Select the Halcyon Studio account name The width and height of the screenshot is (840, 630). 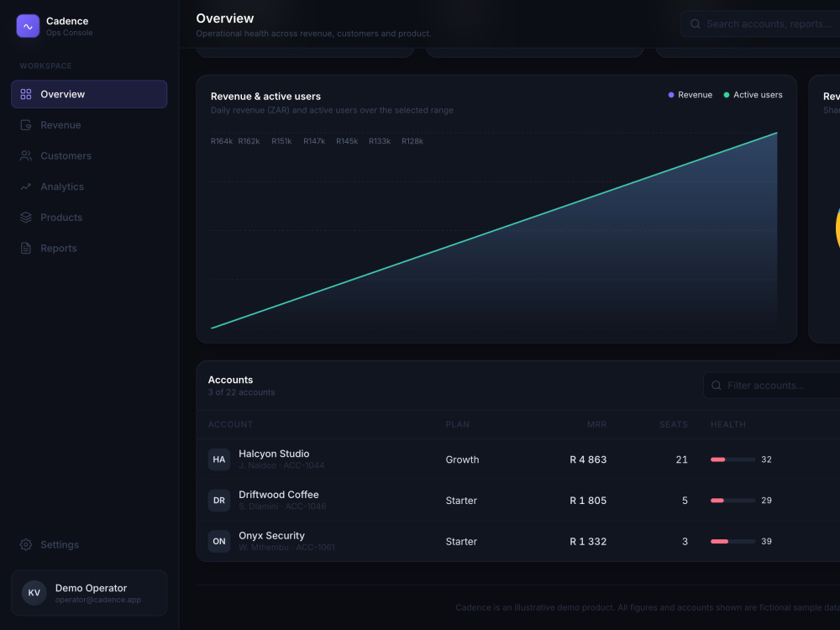click(x=274, y=454)
